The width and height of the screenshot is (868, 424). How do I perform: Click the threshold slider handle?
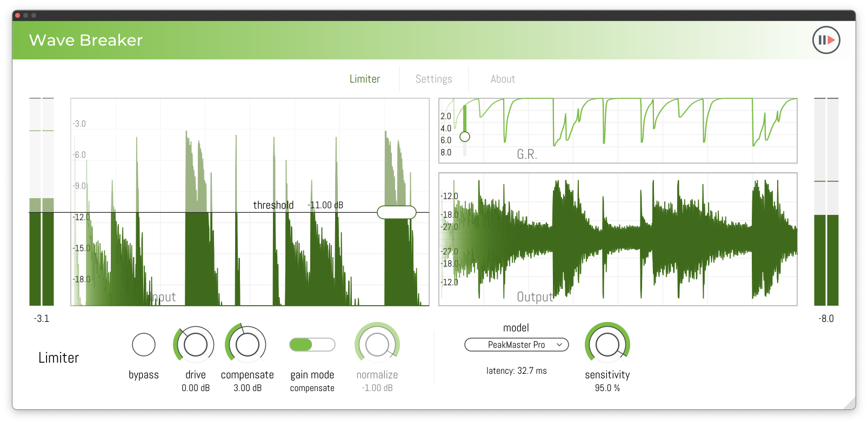click(x=396, y=212)
